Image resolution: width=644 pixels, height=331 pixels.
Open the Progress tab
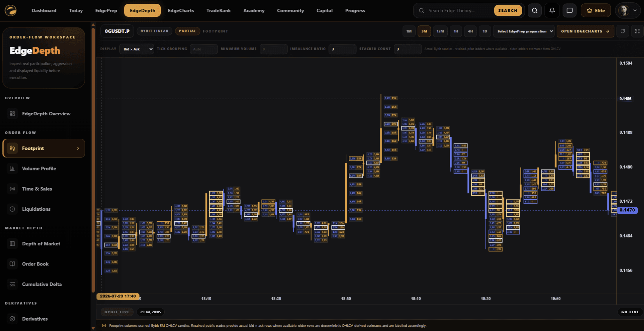point(355,10)
